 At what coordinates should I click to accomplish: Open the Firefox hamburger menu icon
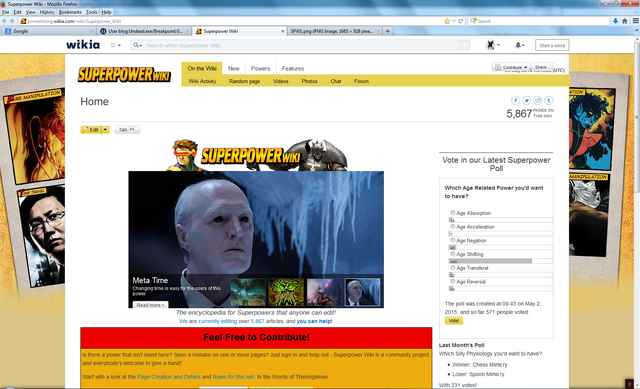point(636,21)
